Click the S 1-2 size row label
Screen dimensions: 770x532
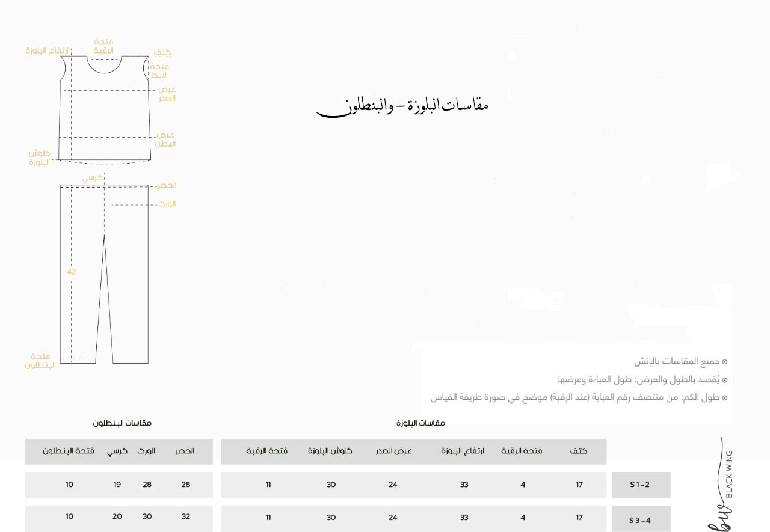click(x=641, y=485)
